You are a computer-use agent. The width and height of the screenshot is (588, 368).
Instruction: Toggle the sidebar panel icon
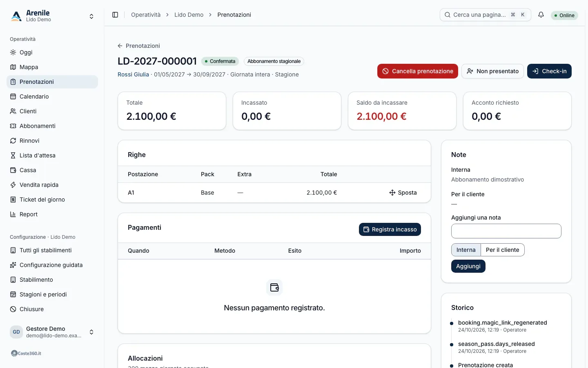115,15
